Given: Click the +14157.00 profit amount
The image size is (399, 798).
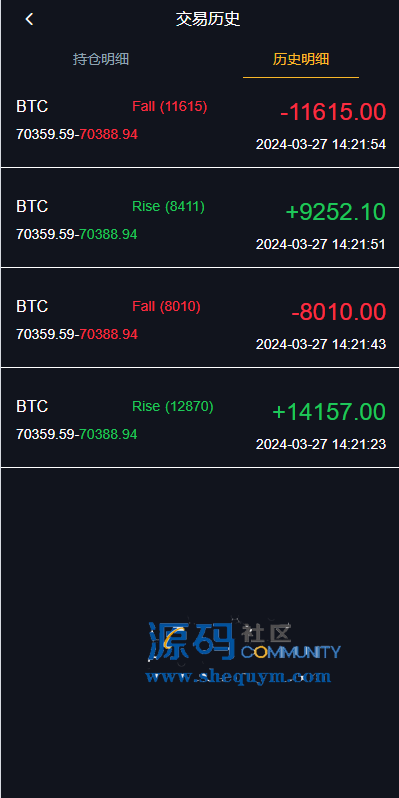Looking at the screenshot, I should click(x=329, y=411).
